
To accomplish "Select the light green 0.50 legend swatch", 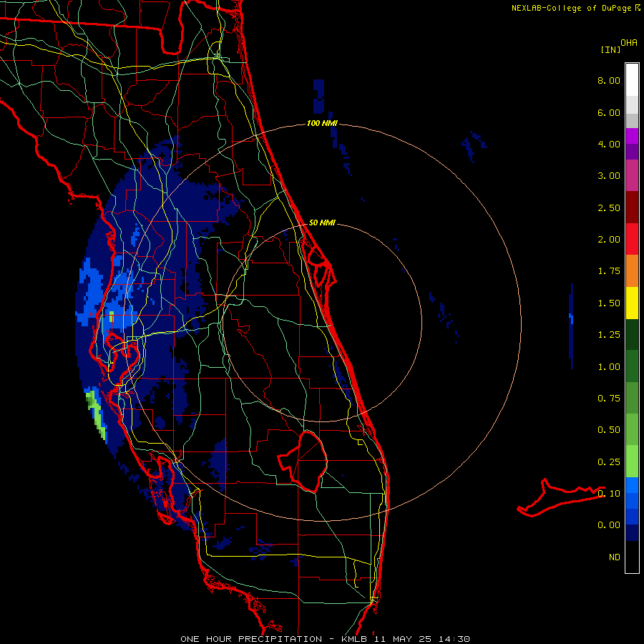I will click(632, 429).
